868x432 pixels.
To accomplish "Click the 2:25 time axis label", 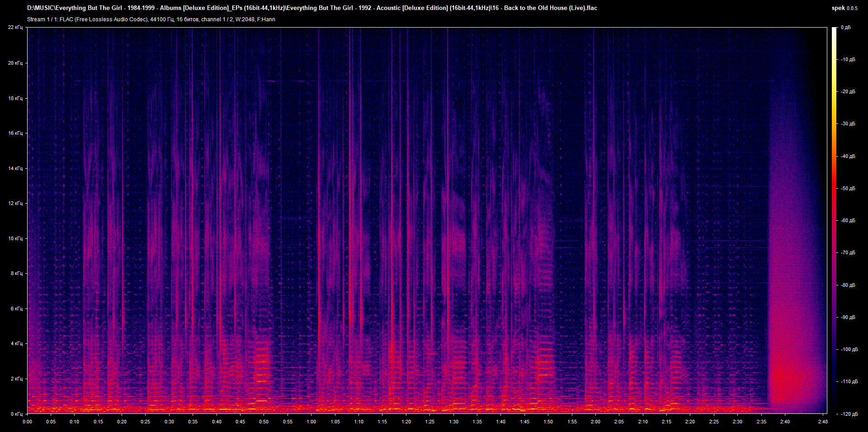I will tap(714, 422).
